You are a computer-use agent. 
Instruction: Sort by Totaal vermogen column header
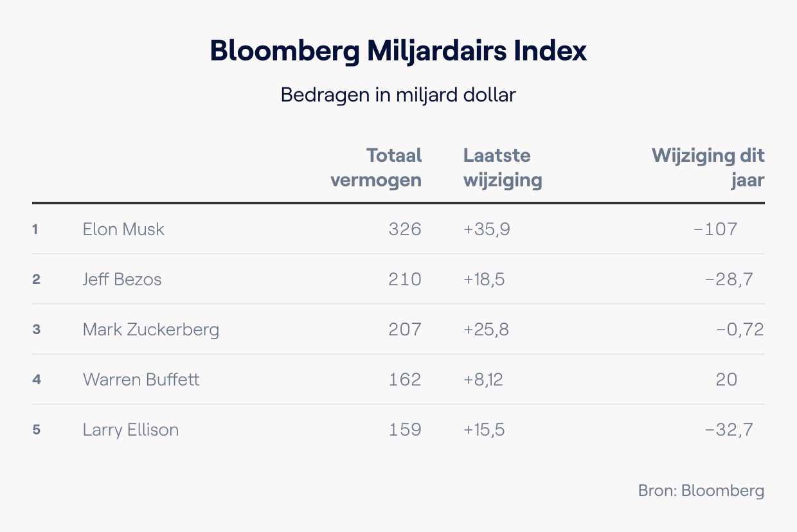click(x=376, y=167)
